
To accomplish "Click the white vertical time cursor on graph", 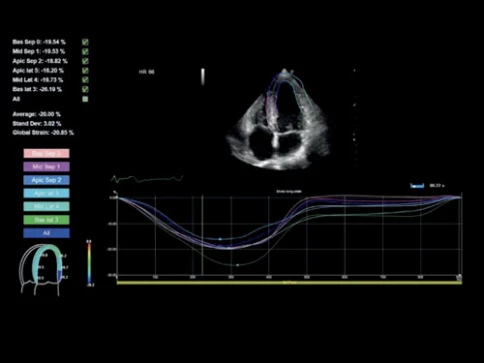I will coord(203,236).
